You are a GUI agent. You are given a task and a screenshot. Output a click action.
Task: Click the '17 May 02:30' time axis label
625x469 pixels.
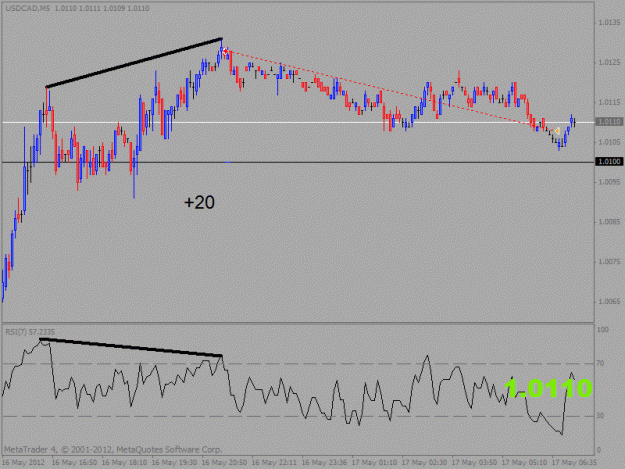coord(424,463)
